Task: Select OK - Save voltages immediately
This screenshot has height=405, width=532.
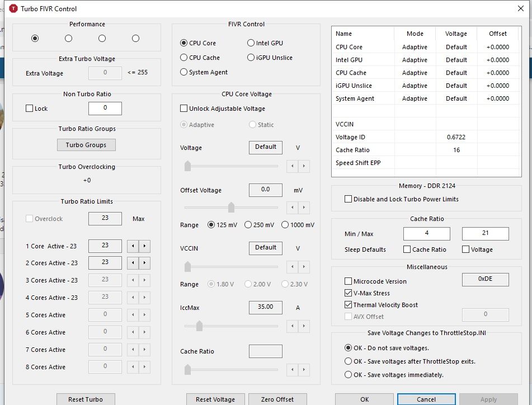Action: tap(394, 375)
